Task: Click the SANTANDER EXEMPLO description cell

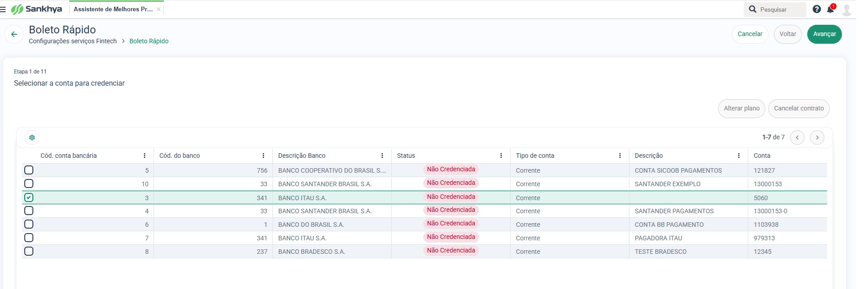Action: pyautogui.click(x=688, y=184)
